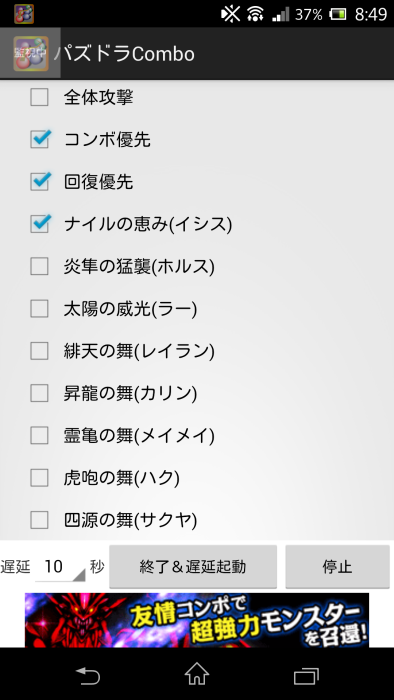Tap the Android back navigation icon
The height and width of the screenshot is (700, 394).
[87, 675]
